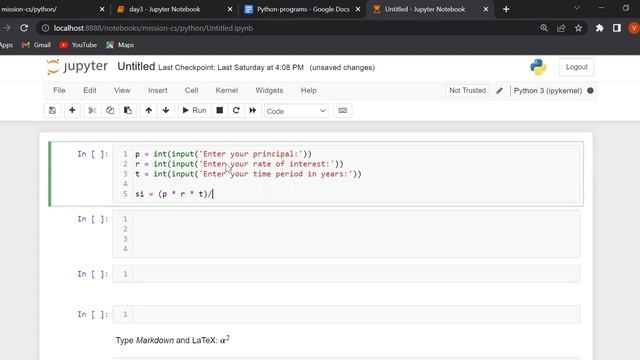This screenshot has width=640, height=360.
Task: Reload the page
Action: coord(24,28)
